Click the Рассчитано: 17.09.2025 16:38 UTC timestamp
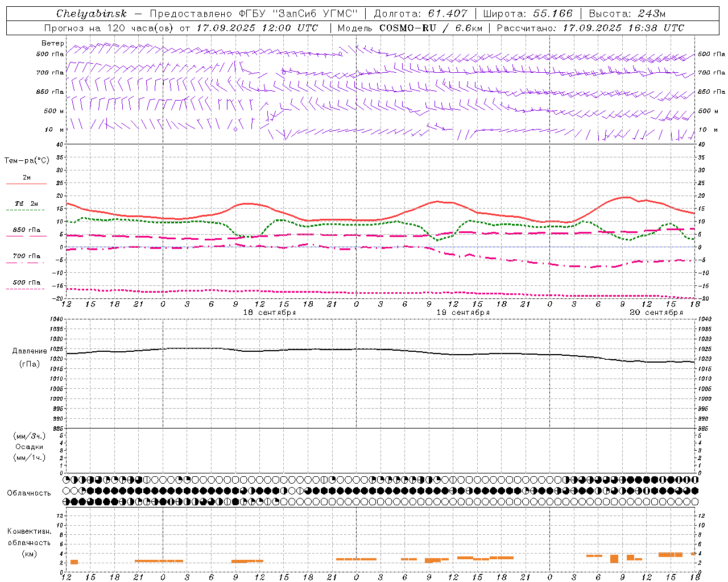 click(590, 28)
